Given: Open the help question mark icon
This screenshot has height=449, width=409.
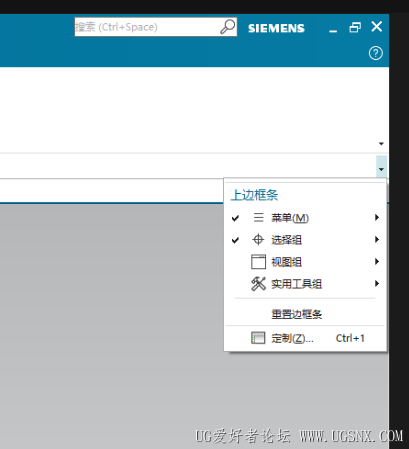Looking at the screenshot, I should click(376, 53).
